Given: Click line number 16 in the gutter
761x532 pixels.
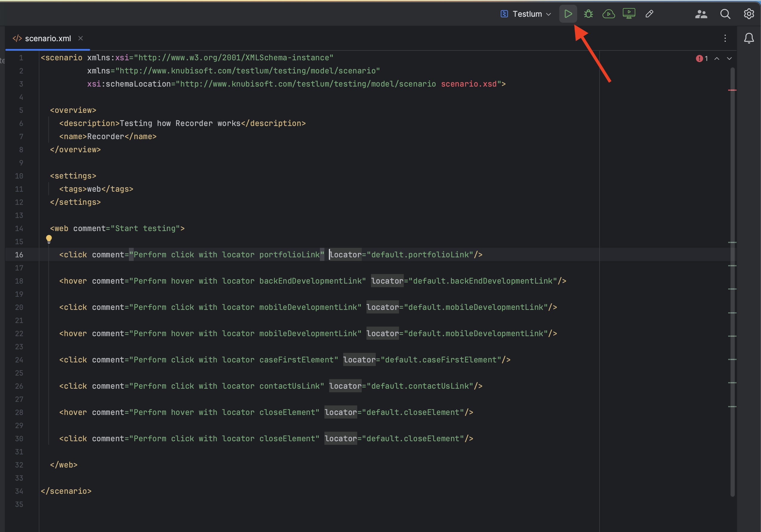Looking at the screenshot, I should point(19,255).
